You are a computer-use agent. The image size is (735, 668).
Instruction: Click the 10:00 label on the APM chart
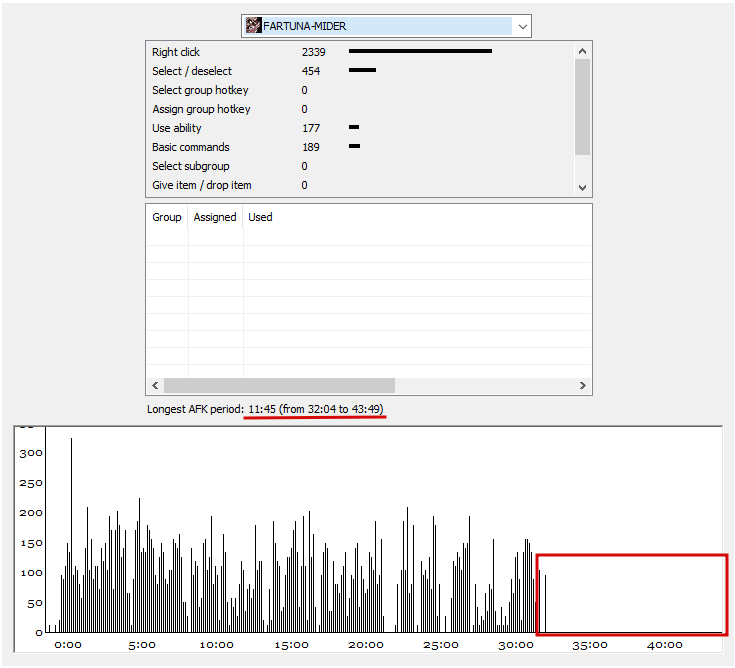coord(217,645)
